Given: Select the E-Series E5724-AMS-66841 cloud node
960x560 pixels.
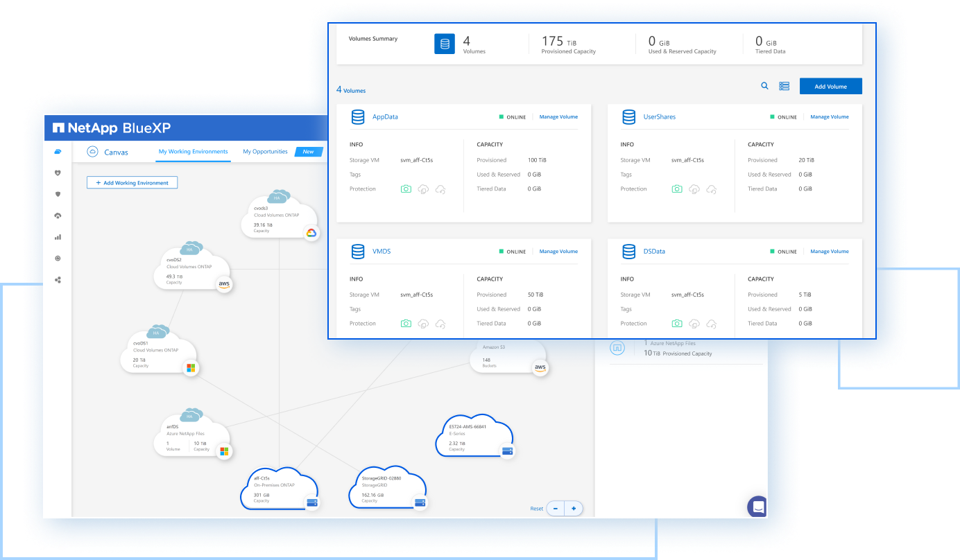Looking at the screenshot, I should [474, 437].
